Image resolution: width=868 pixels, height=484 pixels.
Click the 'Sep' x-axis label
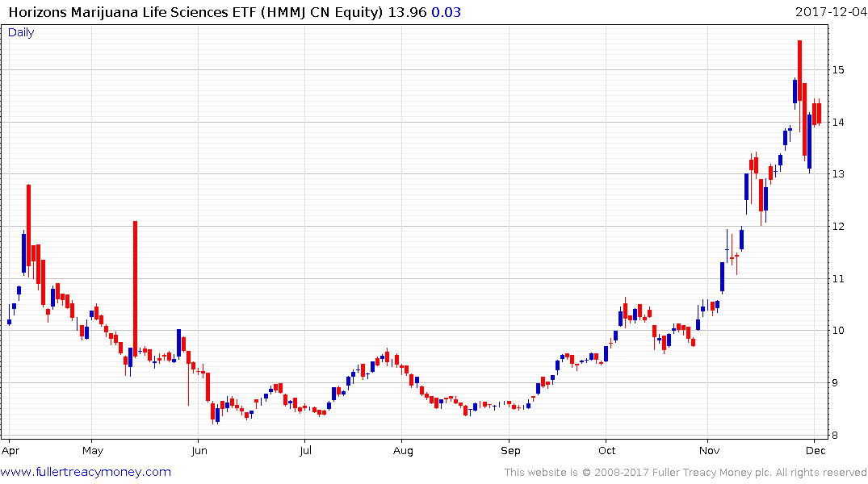pyautogui.click(x=510, y=451)
